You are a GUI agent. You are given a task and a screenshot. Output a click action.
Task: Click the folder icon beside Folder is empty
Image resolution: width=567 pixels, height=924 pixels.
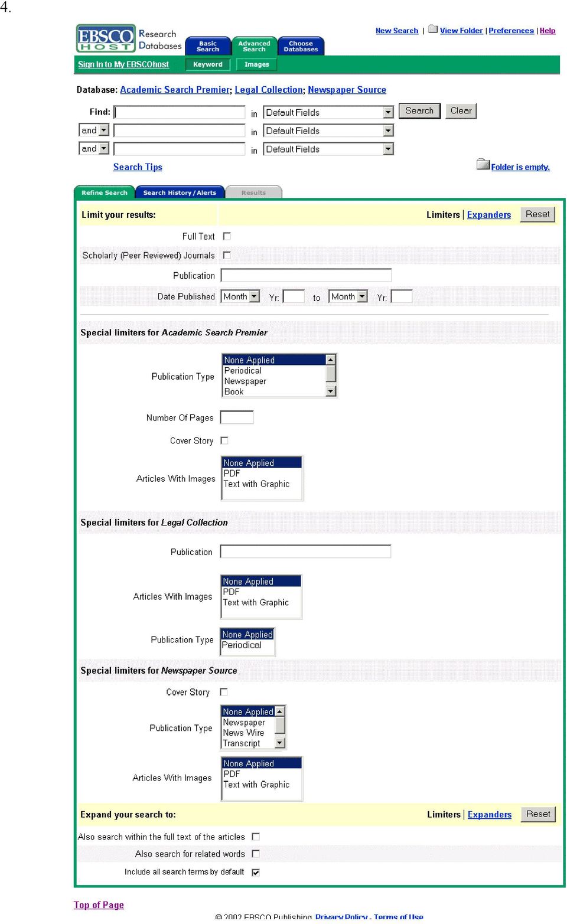coord(483,164)
